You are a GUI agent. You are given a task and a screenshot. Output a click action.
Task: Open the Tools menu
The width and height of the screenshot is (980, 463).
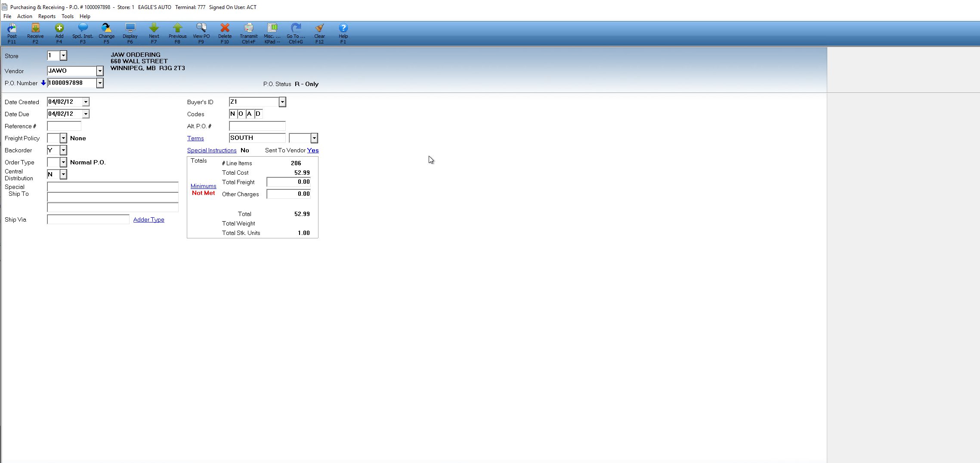pos(68,16)
